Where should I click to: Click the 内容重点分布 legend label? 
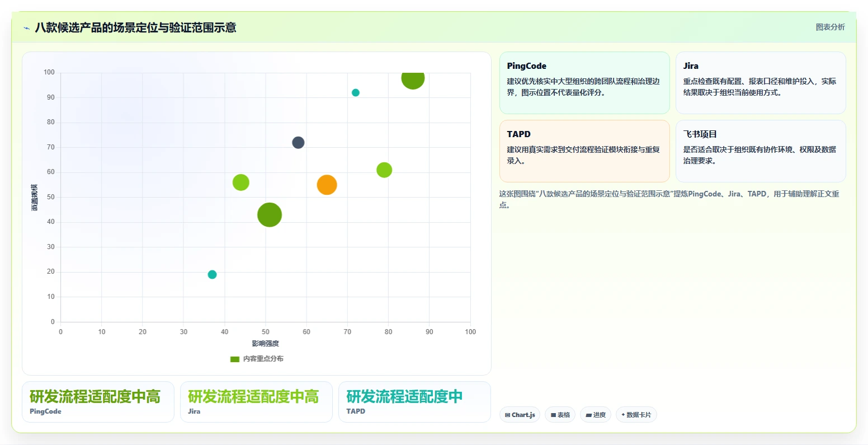[x=263, y=359]
